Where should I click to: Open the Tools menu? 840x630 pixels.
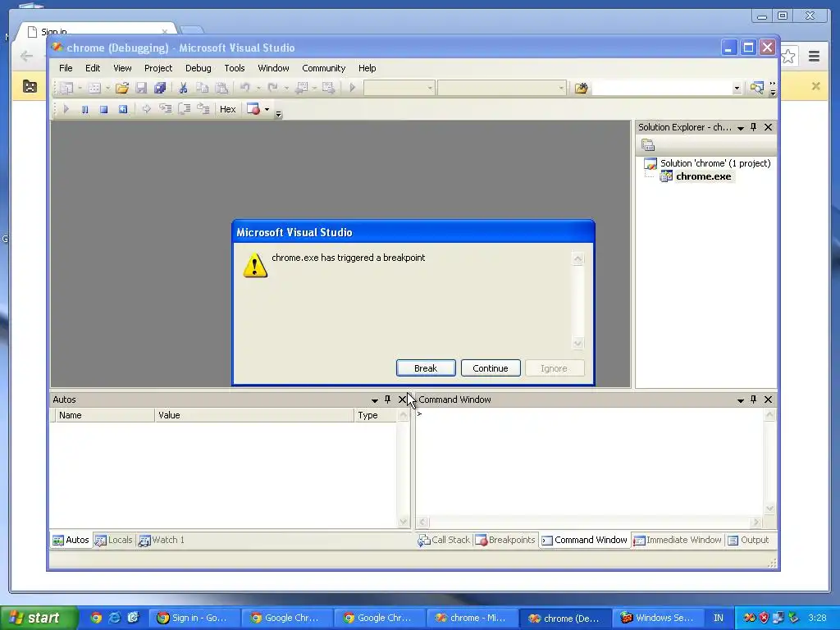click(234, 68)
